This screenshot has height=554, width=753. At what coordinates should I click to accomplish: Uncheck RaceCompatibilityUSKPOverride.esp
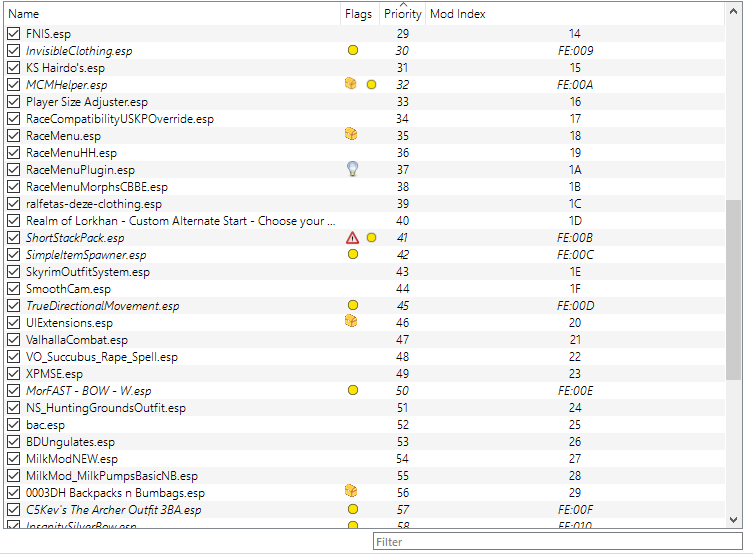[x=14, y=119]
